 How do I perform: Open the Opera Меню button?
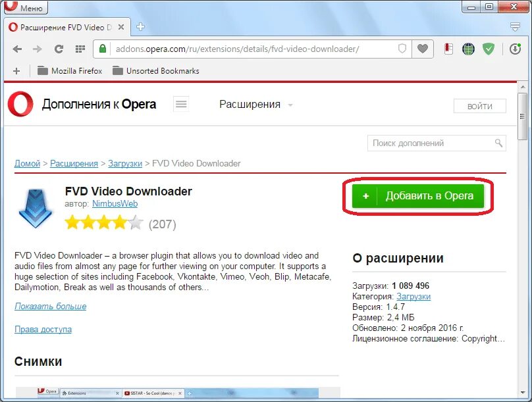click(26, 7)
